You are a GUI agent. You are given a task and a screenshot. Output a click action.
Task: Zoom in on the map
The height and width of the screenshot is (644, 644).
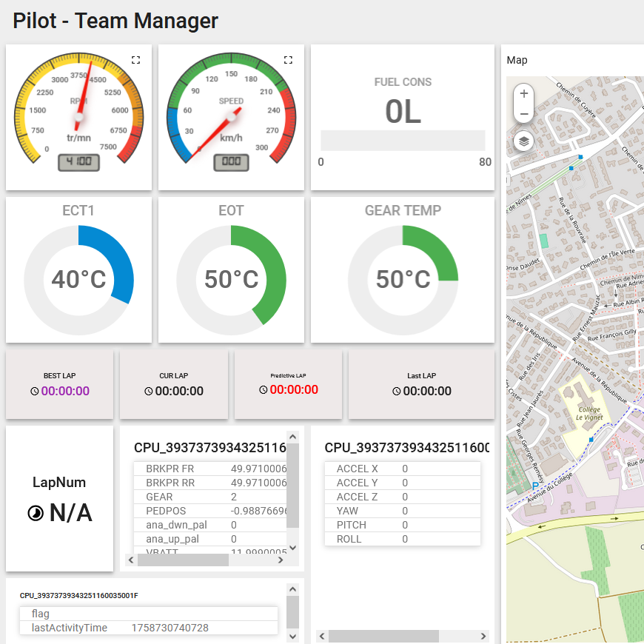(x=523, y=94)
